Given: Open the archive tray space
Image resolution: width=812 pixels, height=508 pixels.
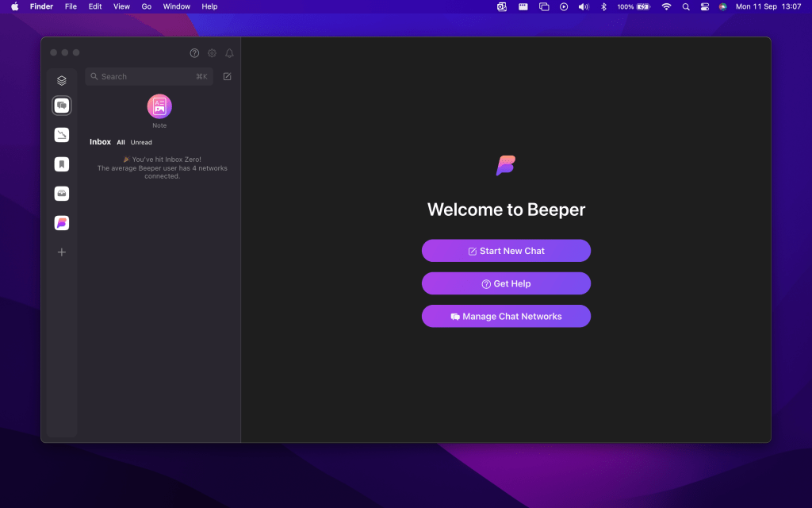Looking at the screenshot, I should click(x=62, y=194).
